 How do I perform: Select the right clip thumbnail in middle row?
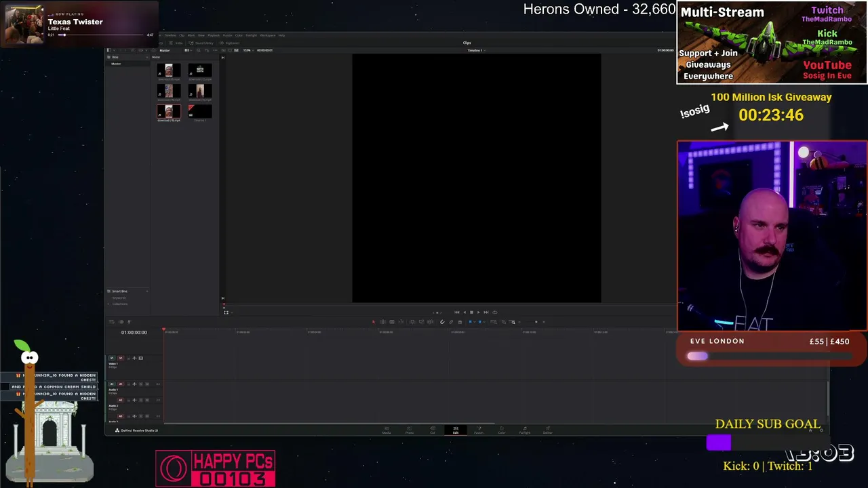pos(200,91)
